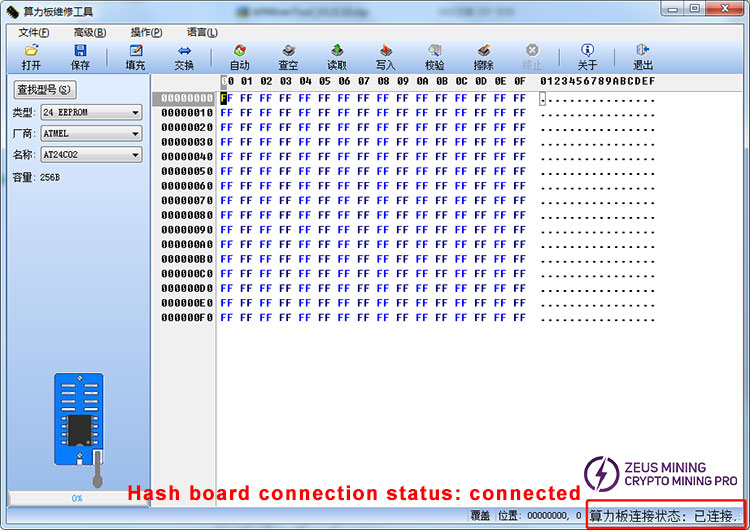Select the 填充 (Fill) toolbar icon
This screenshot has height=530, width=750.
point(135,51)
